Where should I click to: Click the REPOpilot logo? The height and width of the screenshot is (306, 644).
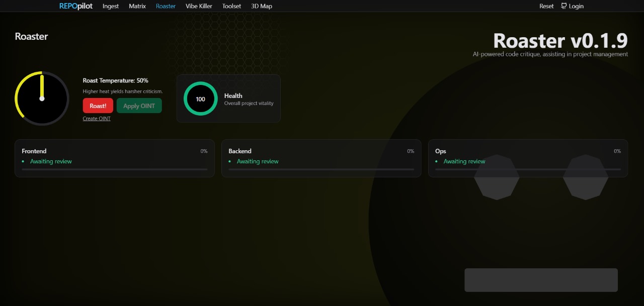(x=76, y=6)
